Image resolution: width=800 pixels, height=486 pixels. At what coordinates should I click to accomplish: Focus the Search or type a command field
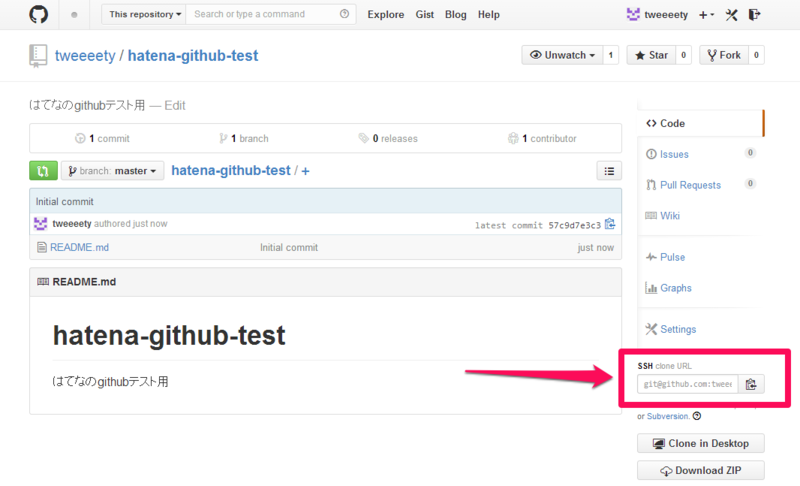[x=270, y=14]
